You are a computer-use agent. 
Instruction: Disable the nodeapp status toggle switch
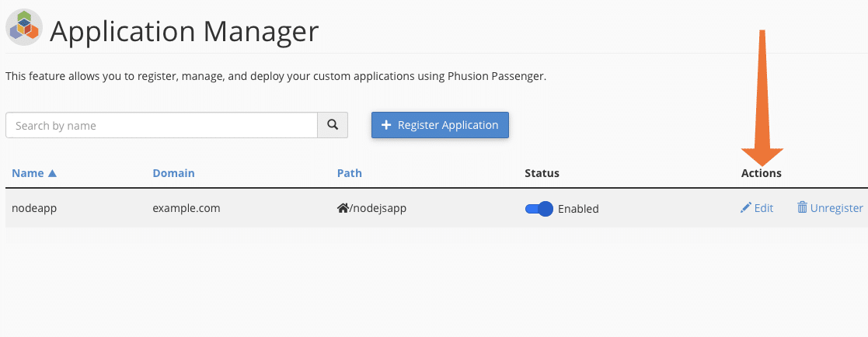(539, 208)
